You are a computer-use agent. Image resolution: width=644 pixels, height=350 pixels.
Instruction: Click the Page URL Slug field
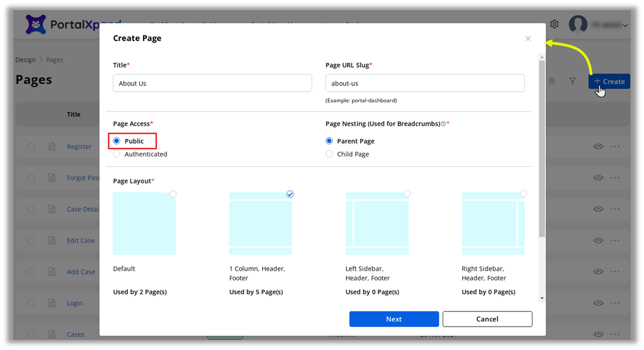tap(425, 83)
